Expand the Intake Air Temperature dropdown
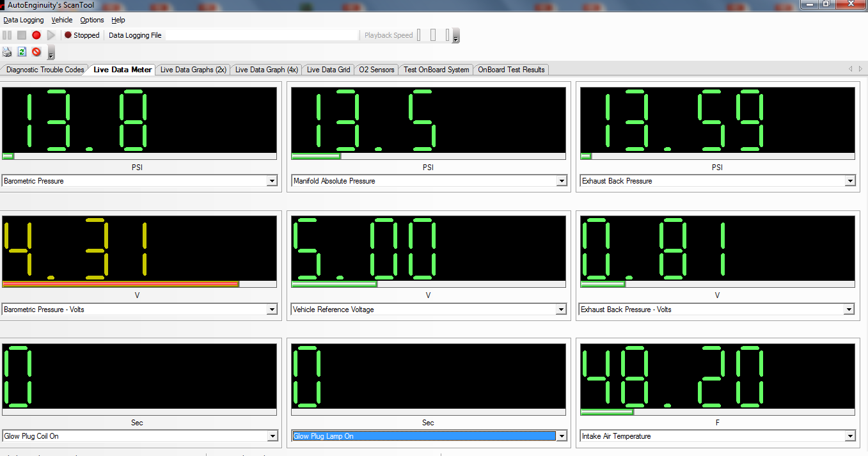The height and width of the screenshot is (456, 868). click(850, 436)
